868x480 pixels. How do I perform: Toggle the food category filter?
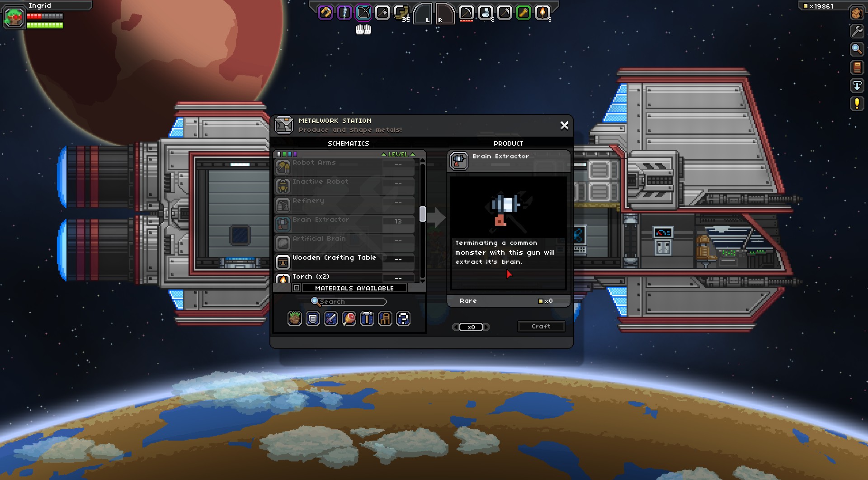coord(349,318)
